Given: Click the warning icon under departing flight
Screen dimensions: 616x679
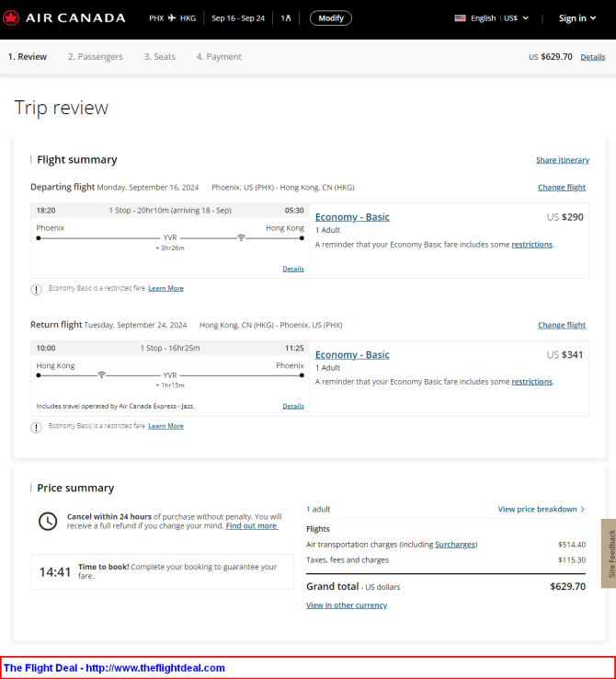Looking at the screenshot, I should 37,289.
